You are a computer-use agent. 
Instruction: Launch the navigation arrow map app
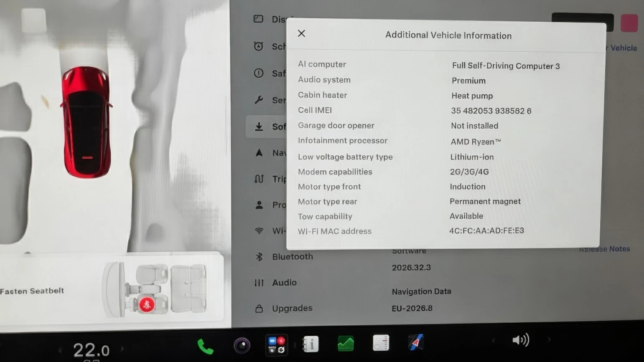pyautogui.click(x=416, y=342)
